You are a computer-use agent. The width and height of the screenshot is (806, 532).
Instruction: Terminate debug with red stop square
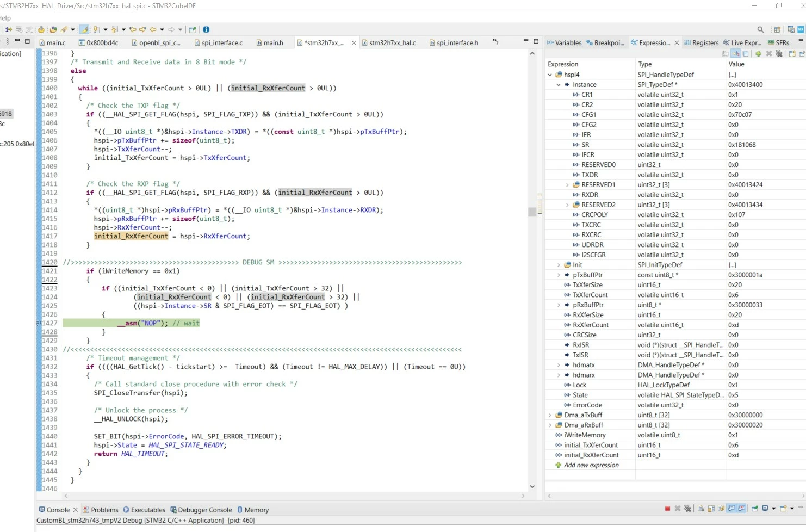click(667, 509)
